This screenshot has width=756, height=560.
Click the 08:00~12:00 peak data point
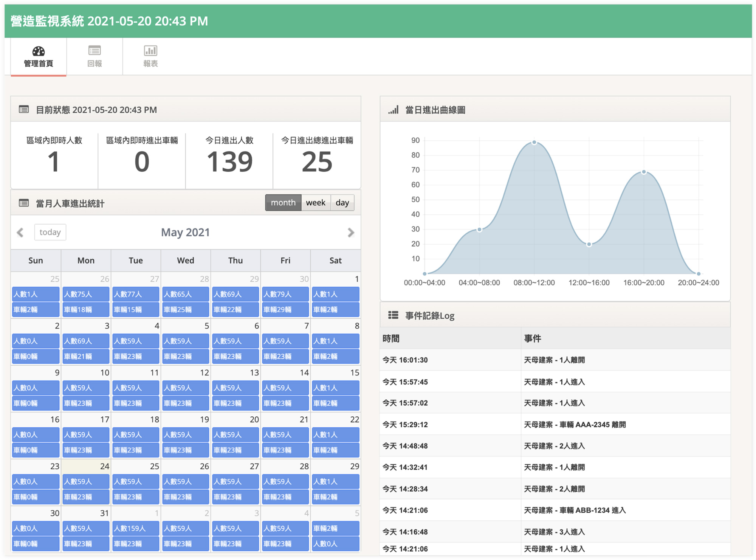pos(534,143)
